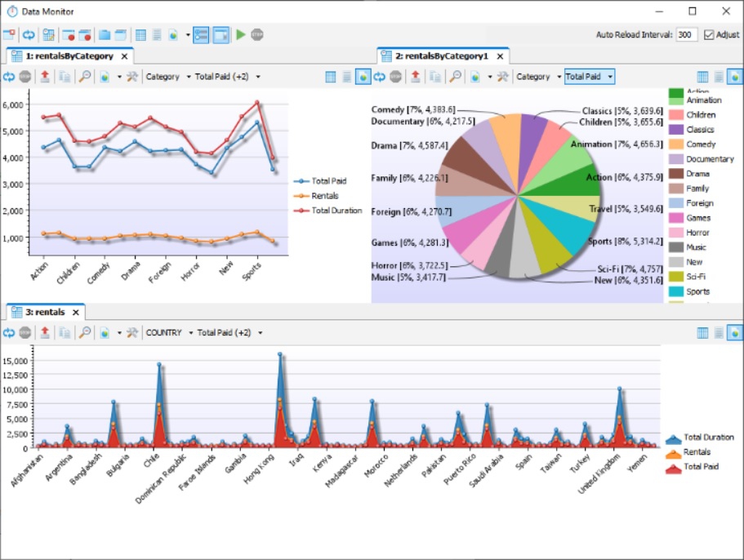Screen dimensions: 744x560
Task: Close the 1: rentalsByCategory tab
Action: tap(124, 56)
